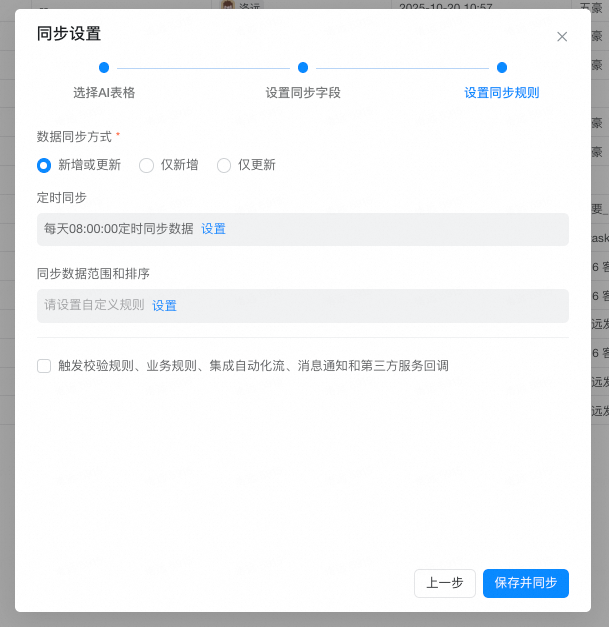The width and height of the screenshot is (609, 627).
Task: Click the user avatar in the background table
Action: click(x=227, y=5)
